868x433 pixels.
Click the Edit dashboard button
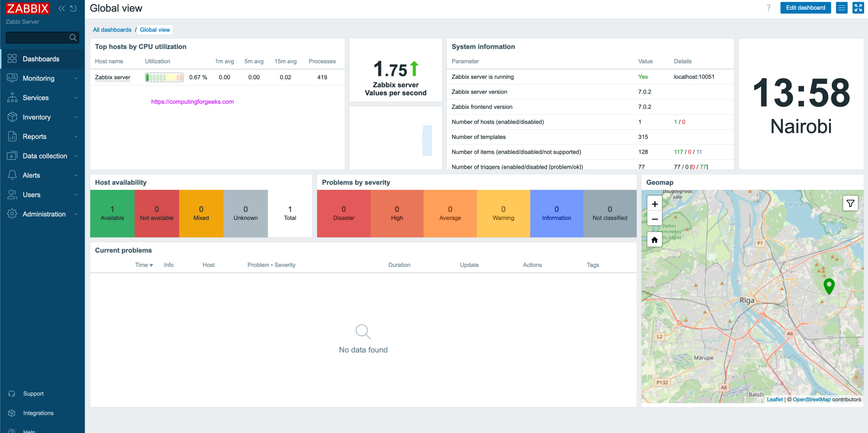point(805,8)
